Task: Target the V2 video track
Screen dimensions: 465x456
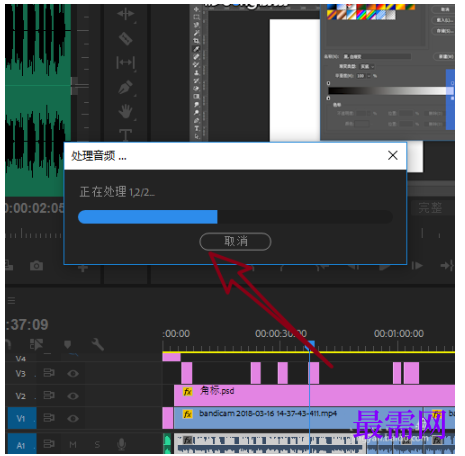Action: (21, 396)
